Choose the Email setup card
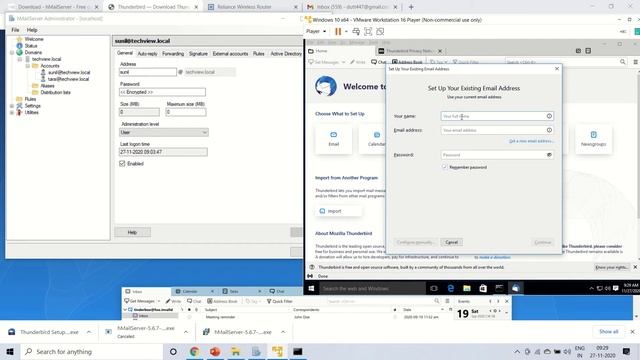640x360 pixels. click(x=333, y=139)
